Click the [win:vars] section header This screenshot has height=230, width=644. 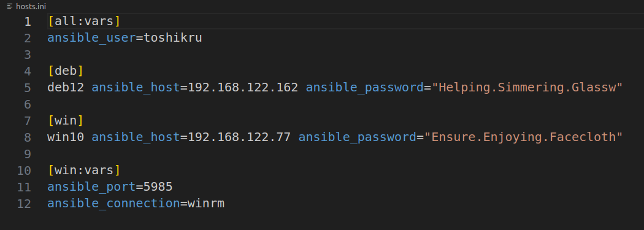pos(84,170)
